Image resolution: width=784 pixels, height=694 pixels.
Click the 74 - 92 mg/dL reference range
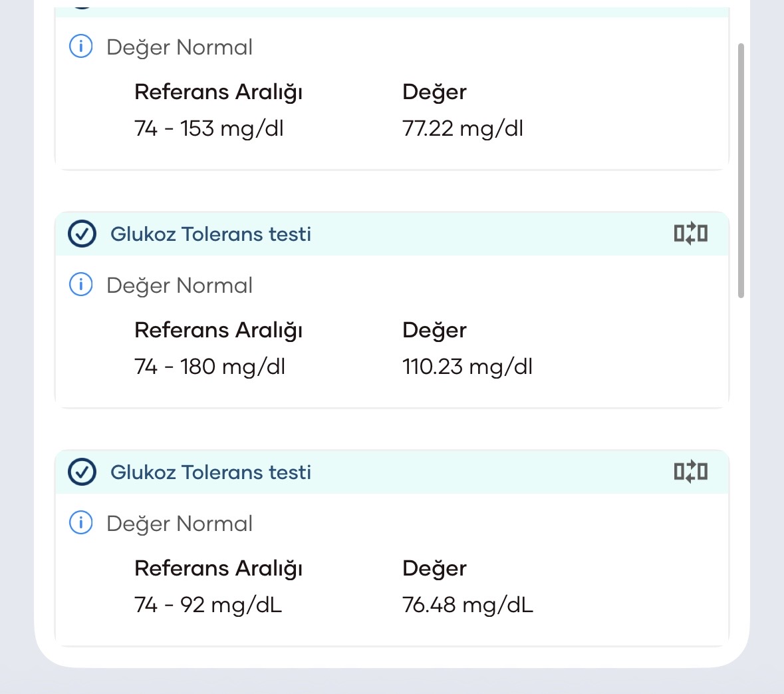208,605
